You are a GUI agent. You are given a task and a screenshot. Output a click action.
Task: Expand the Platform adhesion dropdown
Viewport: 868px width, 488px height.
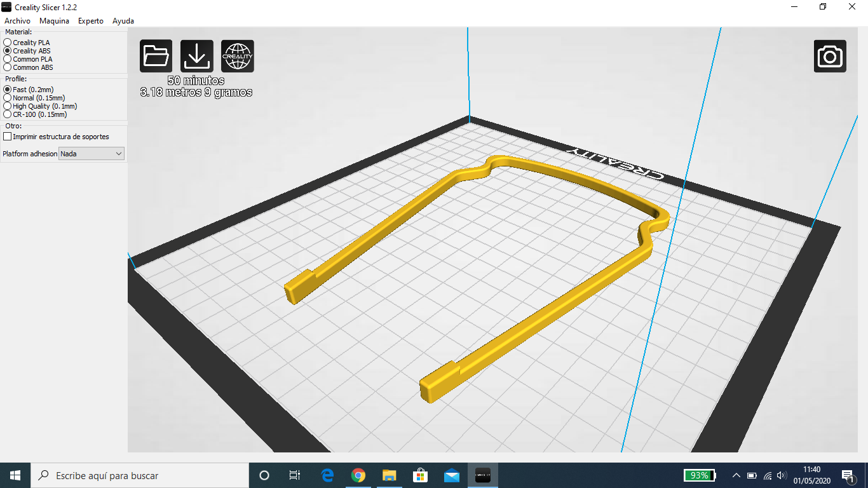pos(92,154)
